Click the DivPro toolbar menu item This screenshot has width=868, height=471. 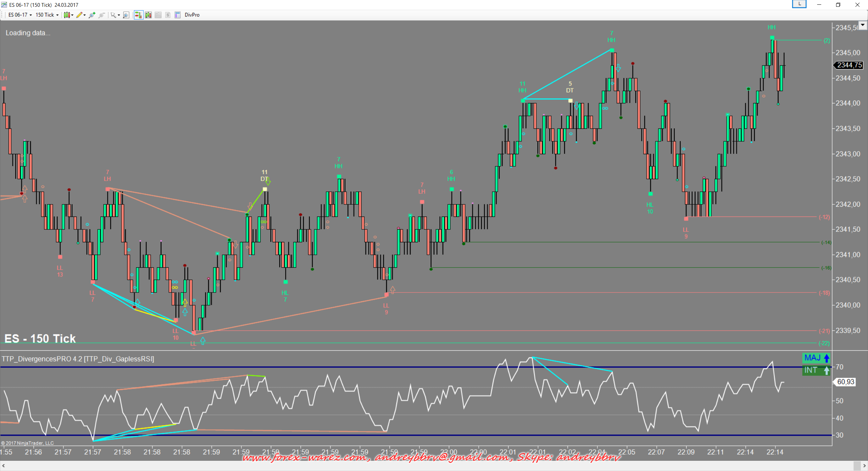pos(192,15)
